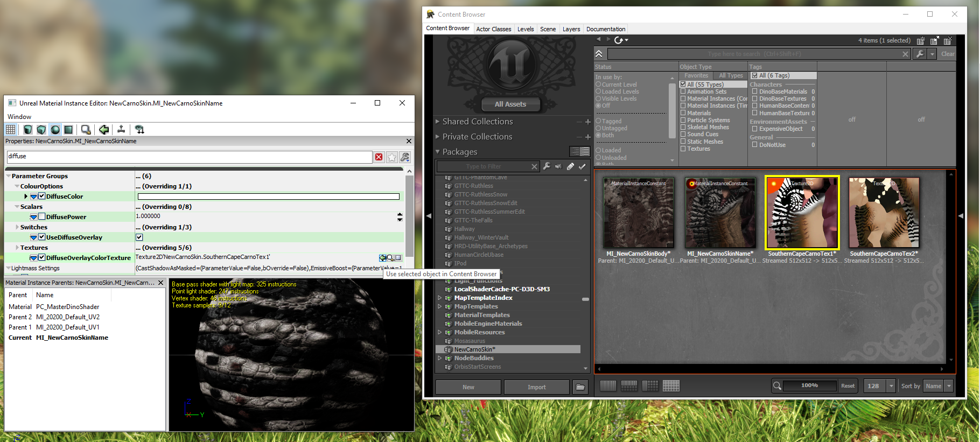Click the joystick-shaped toolbar icon
This screenshot has width=980, height=442.
121,129
